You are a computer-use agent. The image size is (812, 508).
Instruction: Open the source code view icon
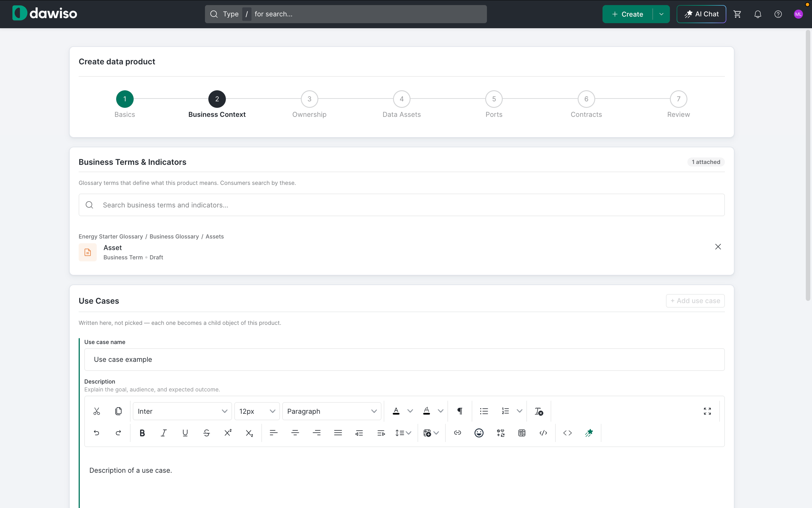tap(567, 433)
